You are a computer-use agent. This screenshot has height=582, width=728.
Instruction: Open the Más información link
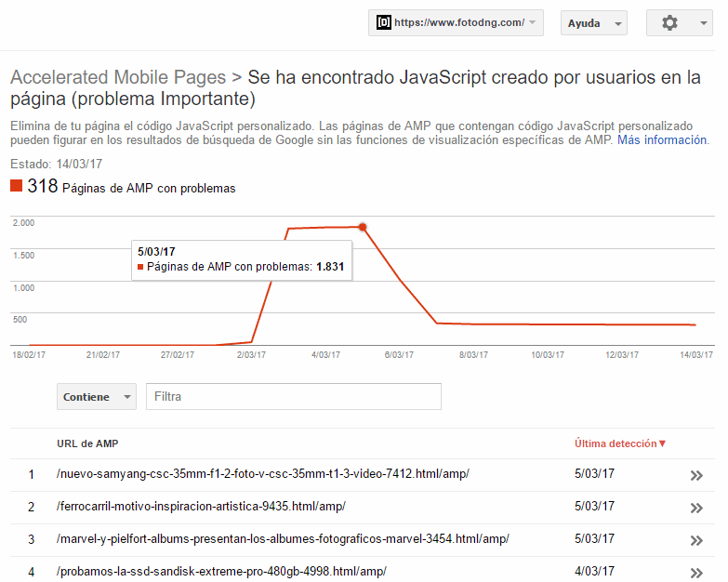[662, 139]
